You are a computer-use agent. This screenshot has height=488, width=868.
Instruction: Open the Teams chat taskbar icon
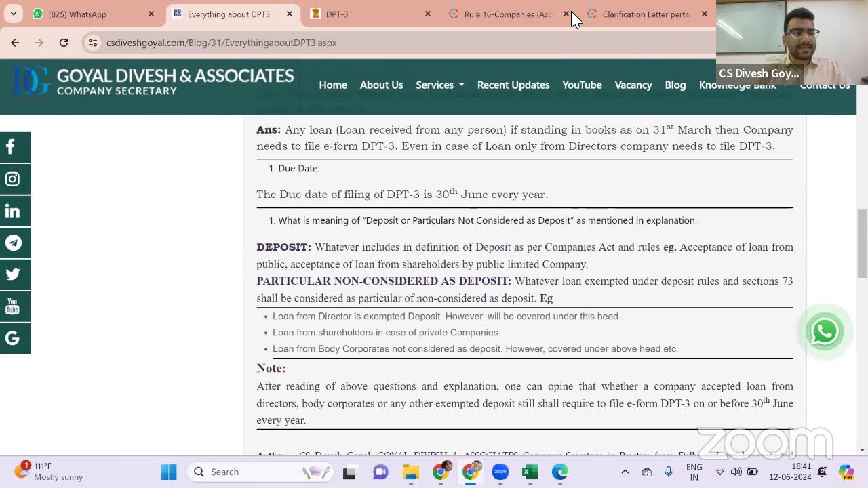tap(380, 472)
